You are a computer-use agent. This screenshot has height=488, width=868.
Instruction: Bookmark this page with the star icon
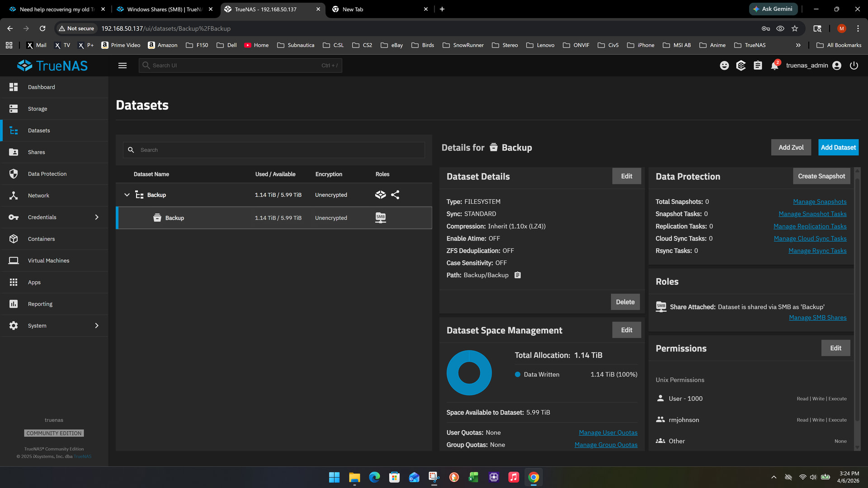(x=795, y=28)
